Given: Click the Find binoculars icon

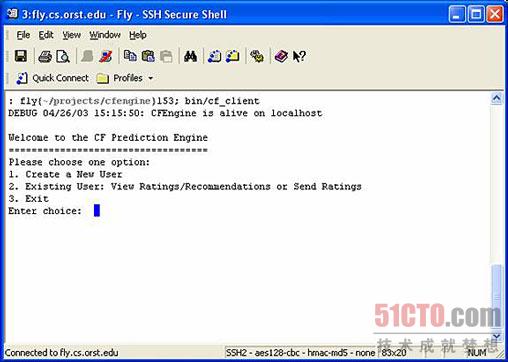Looking at the screenshot, I should [x=190, y=56].
